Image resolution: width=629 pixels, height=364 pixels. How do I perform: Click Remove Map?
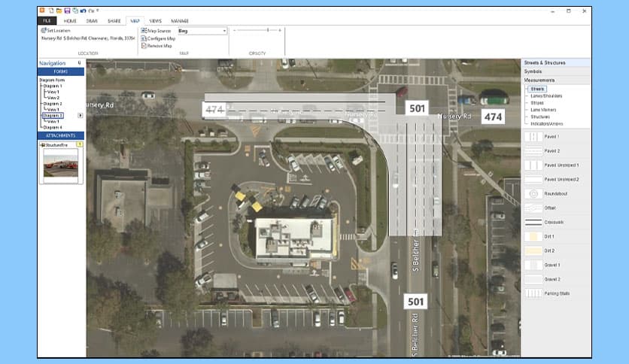(156, 46)
